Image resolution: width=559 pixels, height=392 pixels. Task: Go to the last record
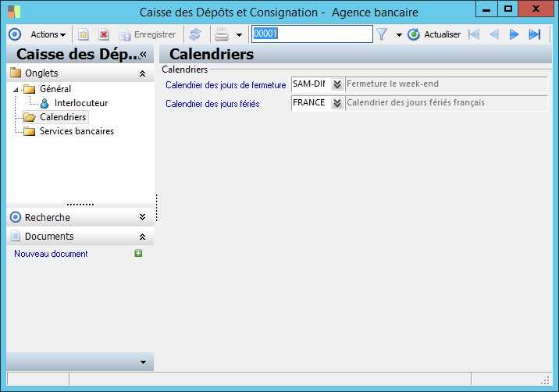point(534,34)
